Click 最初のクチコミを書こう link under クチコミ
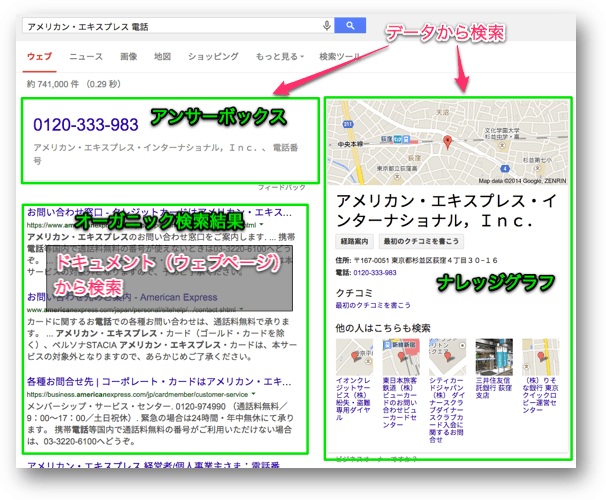The image size is (606, 500). point(373,305)
